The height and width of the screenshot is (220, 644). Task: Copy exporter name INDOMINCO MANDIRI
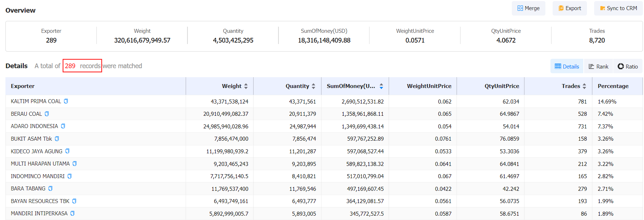pos(69,176)
